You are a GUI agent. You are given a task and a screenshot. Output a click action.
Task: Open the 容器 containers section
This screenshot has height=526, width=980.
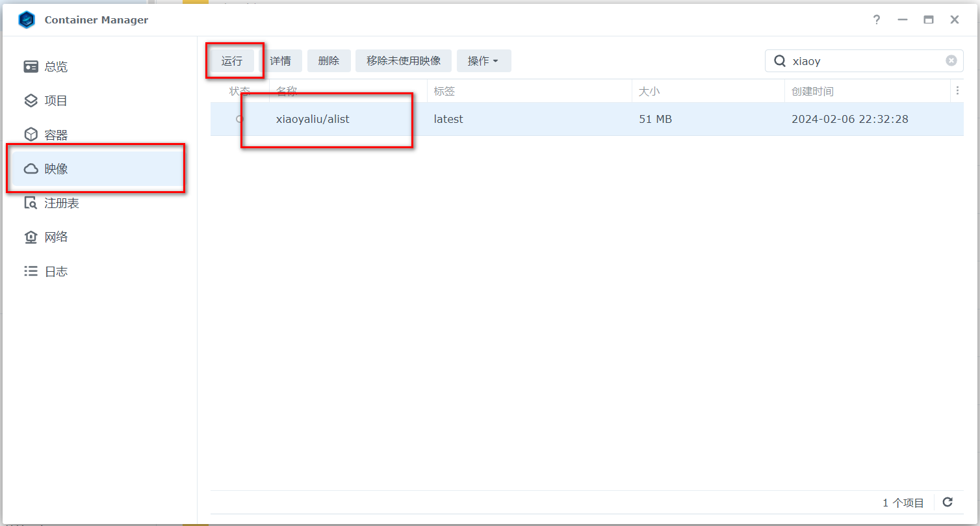[x=55, y=135]
